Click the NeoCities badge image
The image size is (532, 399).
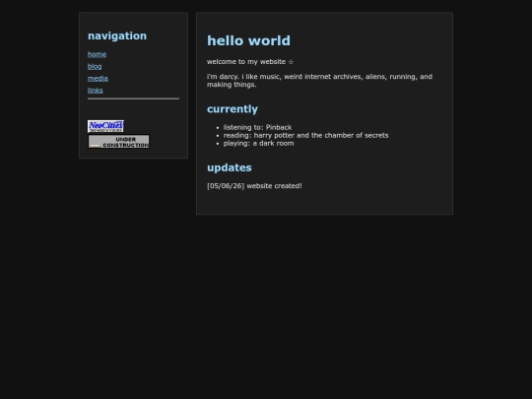point(105,126)
